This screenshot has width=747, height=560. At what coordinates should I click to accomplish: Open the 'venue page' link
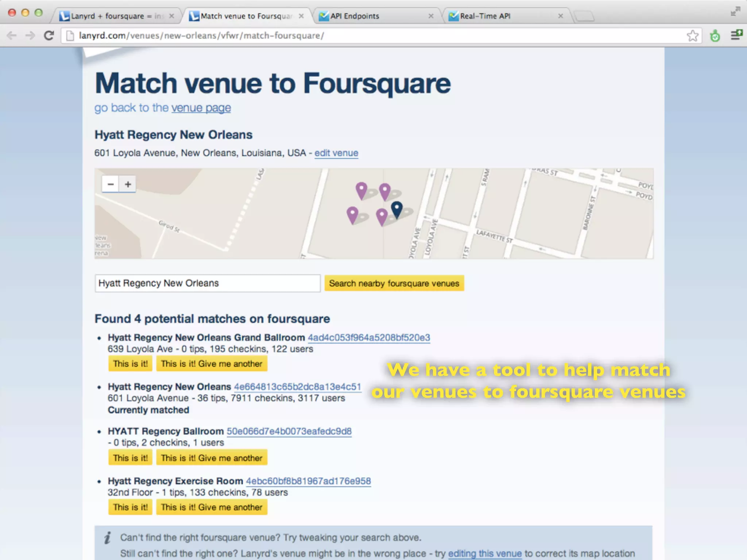(201, 108)
